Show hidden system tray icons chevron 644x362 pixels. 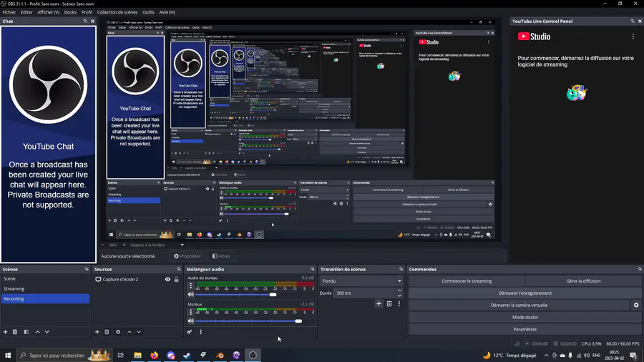pos(546,356)
